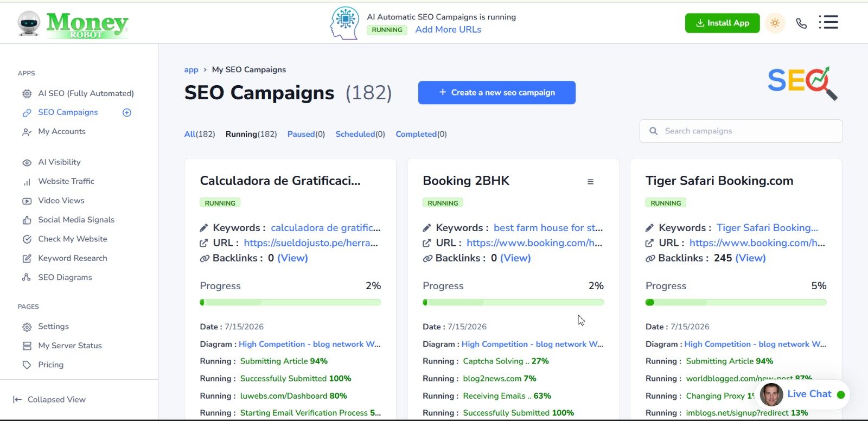Click the My Server Status server icon
Screen dimensions: 868x421
click(x=27, y=346)
